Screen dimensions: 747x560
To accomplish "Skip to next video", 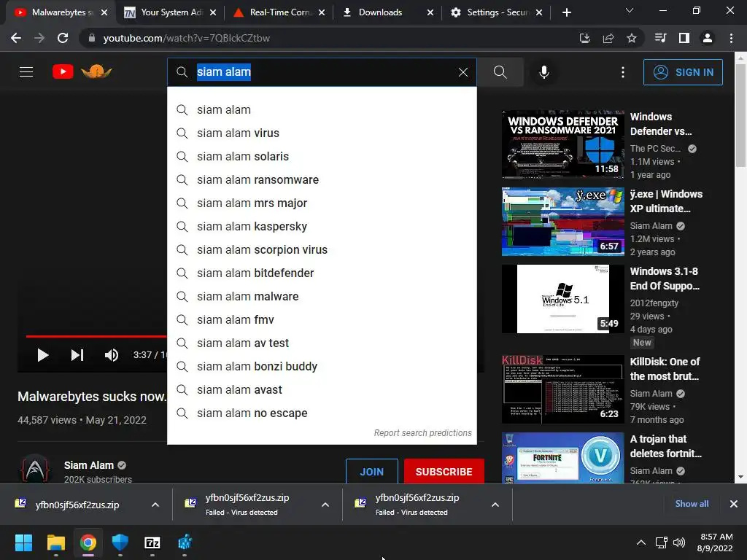I will [77, 355].
